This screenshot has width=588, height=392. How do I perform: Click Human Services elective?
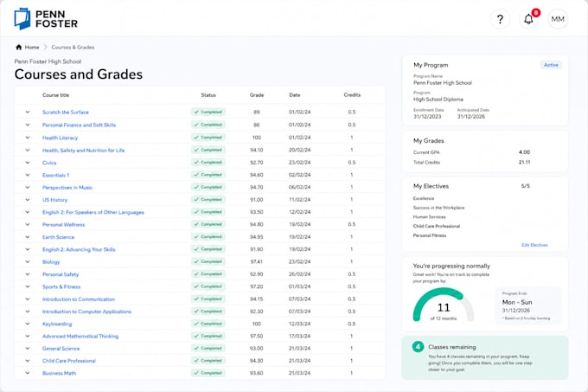430,217
